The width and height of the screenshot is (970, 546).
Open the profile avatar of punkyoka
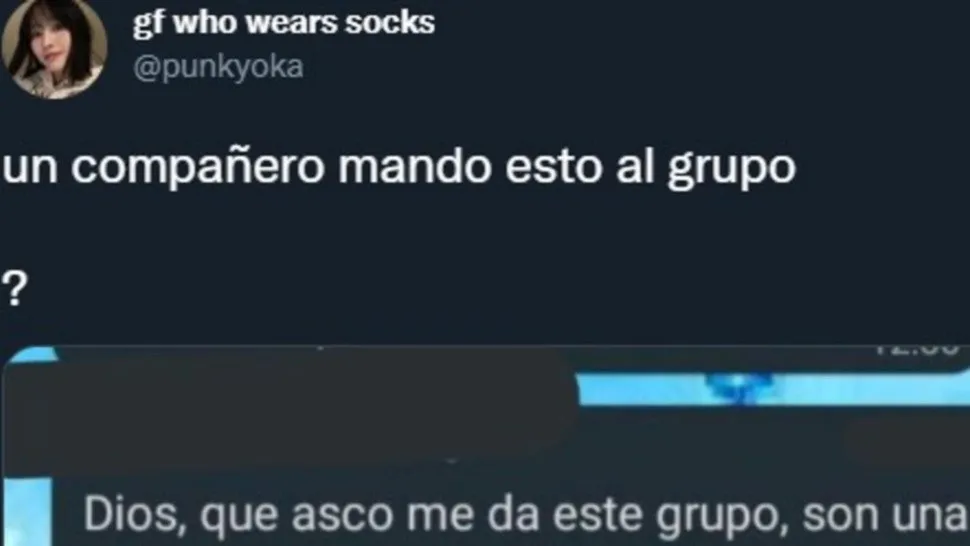(54, 48)
